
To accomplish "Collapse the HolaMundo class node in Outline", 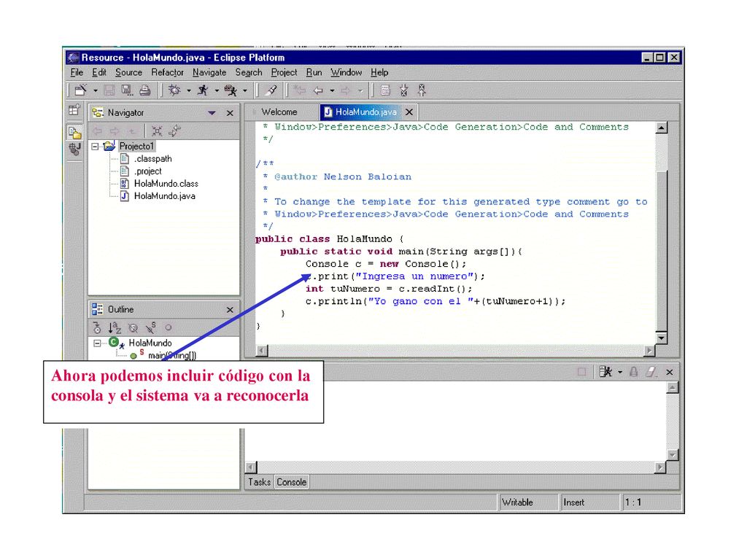I will [x=97, y=343].
